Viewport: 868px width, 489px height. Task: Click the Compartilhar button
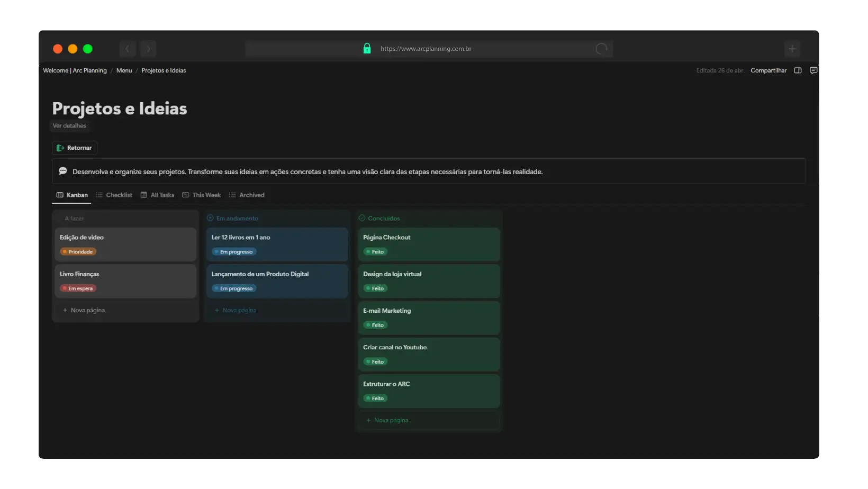[768, 70]
